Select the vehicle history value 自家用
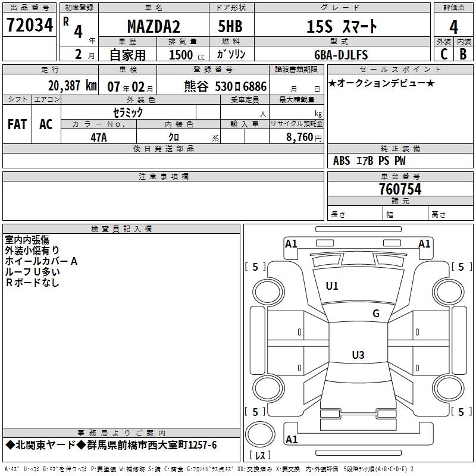Viewport: 476px width, 476px height. coord(127,55)
